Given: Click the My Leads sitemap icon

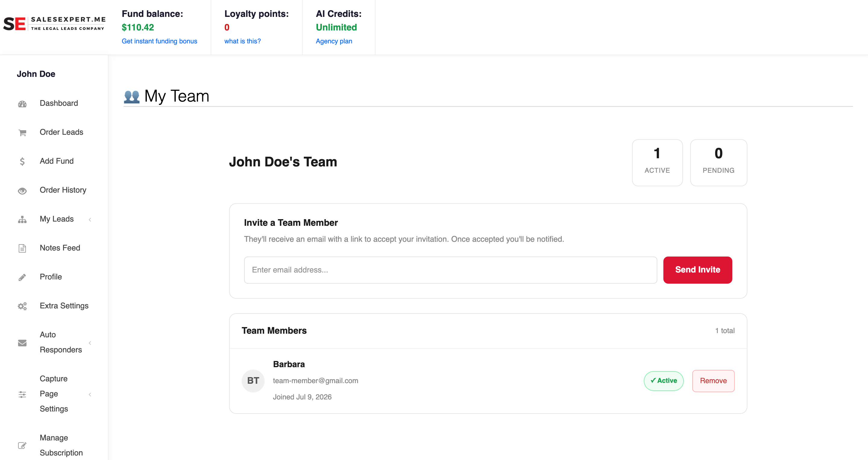Looking at the screenshot, I should pyautogui.click(x=22, y=220).
